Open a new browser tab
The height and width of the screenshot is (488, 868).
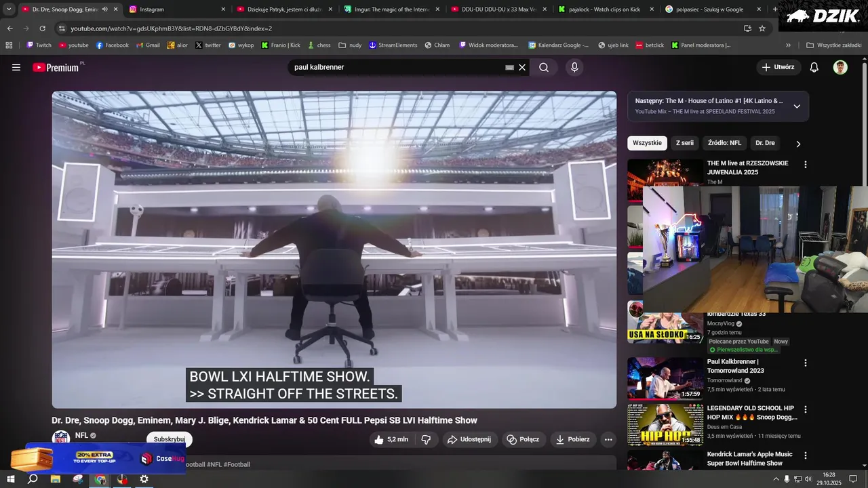(775, 9)
